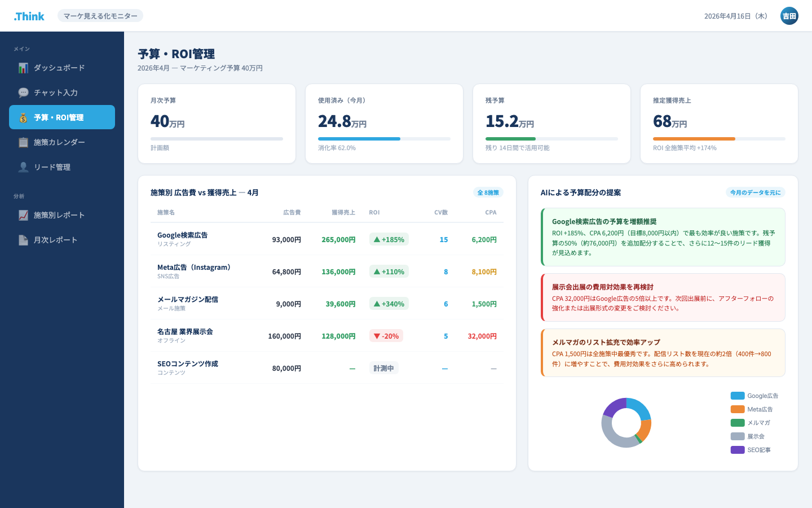Screen dimensions: 812x508
Task: Click the CV count 15
Action: click(x=444, y=239)
